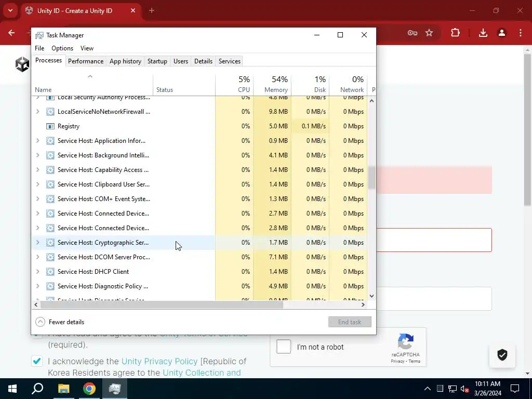Open Task Manager File menu

point(39,48)
